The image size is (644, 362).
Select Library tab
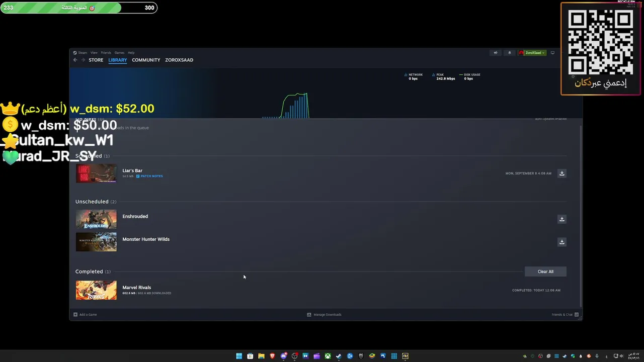click(x=118, y=60)
